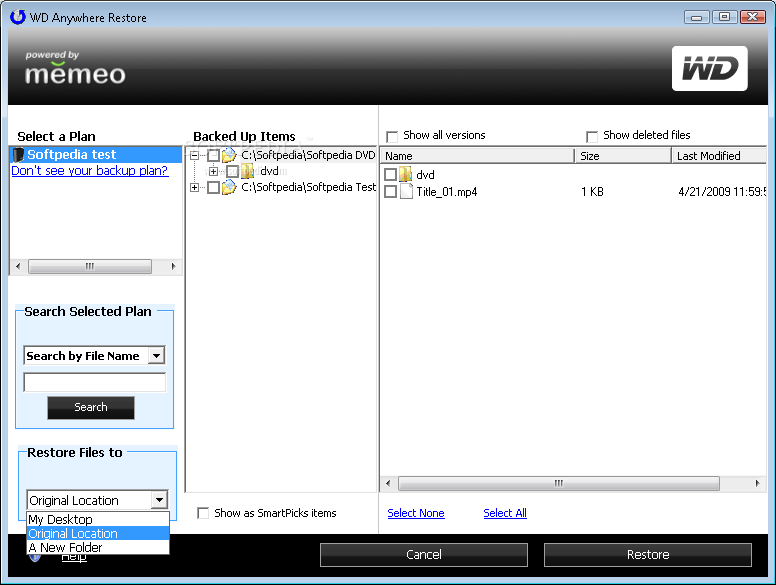Check C:\Softpedia\Softpedia Test tree checkbox
This screenshot has width=776, height=585.
[x=213, y=188]
